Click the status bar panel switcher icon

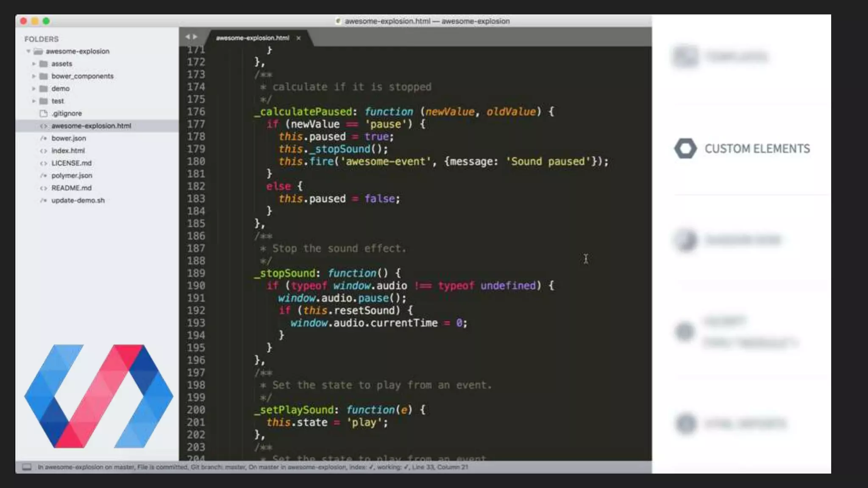pyautogui.click(x=27, y=467)
